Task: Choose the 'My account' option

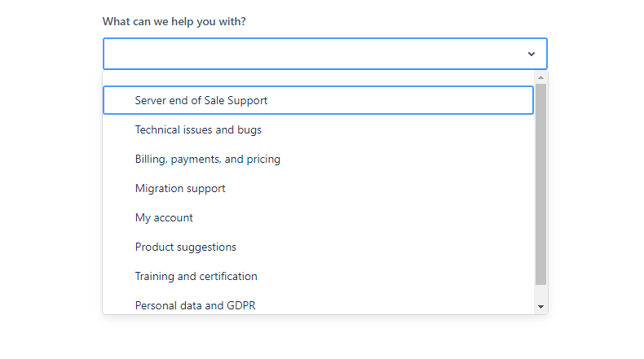Action: pyautogui.click(x=318, y=217)
